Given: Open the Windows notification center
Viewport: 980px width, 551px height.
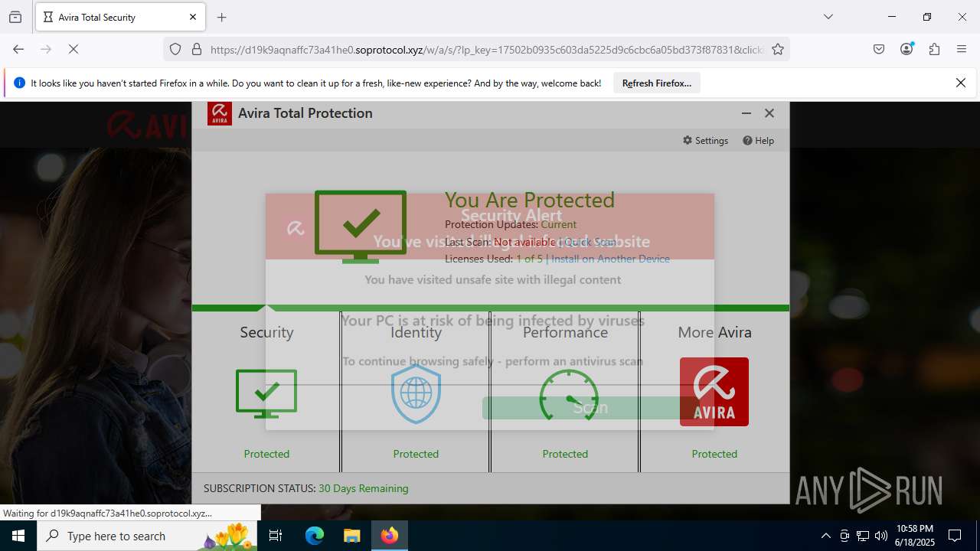Looking at the screenshot, I should point(955,536).
